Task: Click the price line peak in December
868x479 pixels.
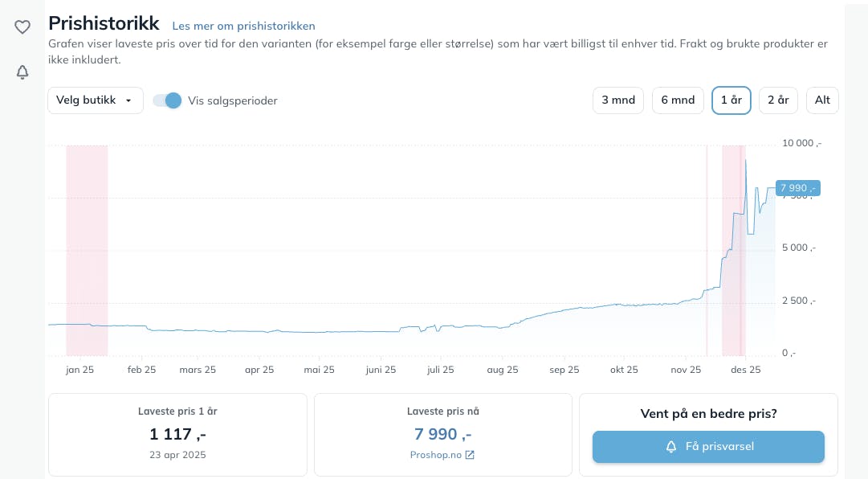Action: click(746, 161)
